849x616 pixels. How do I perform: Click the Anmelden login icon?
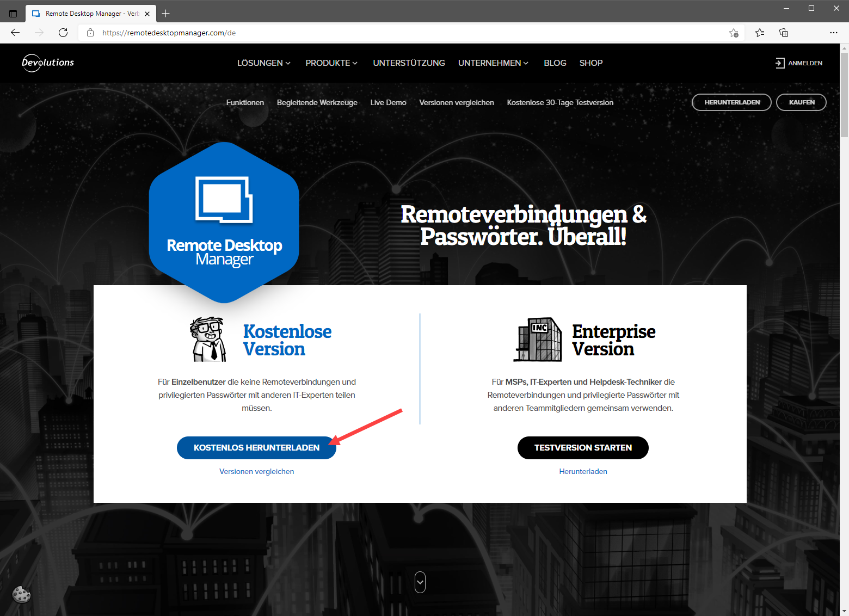pos(780,63)
